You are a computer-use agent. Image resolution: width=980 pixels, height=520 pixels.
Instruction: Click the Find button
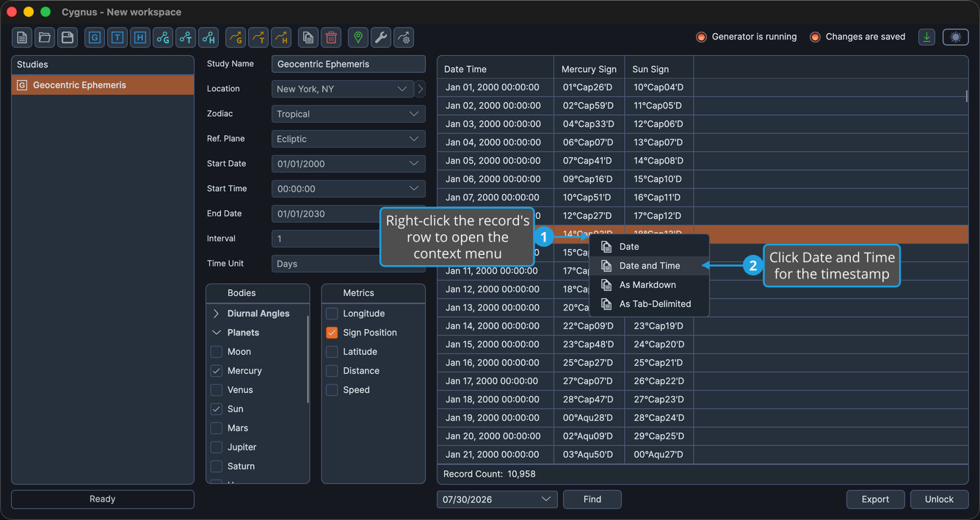click(x=592, y=499)
